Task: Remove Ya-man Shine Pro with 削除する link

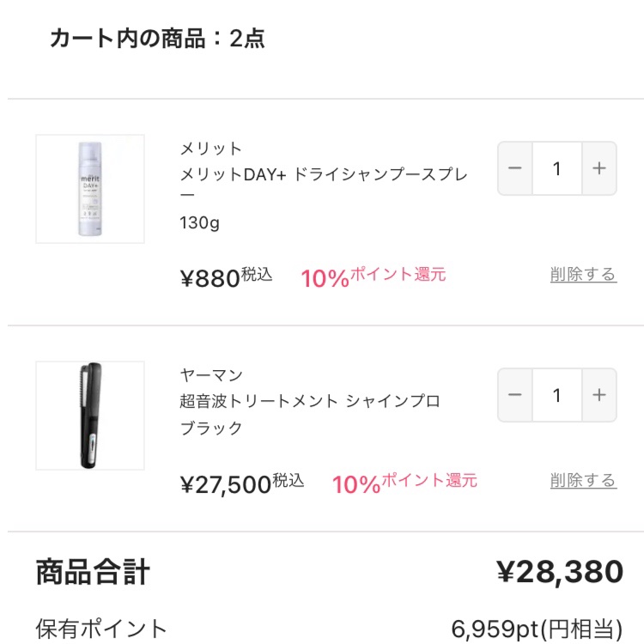Action: pyautogui.click(x=583, y=481)
